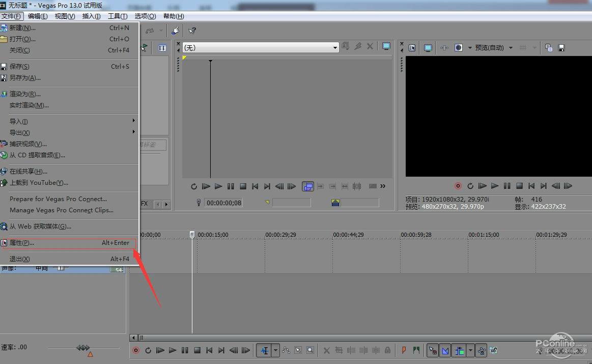Screen dimensions: 592x364
Task: Click Video Output FX icon in preview
Action: [x=444, y=48]
